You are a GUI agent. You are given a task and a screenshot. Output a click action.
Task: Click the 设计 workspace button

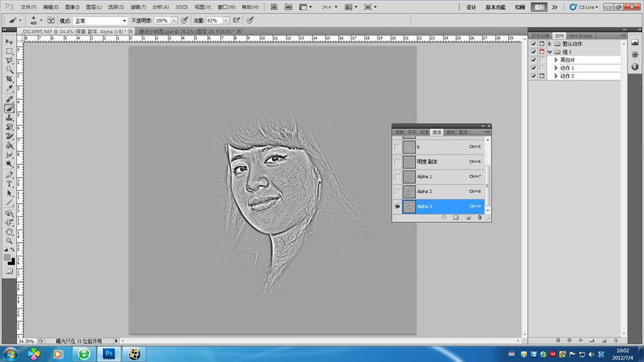pyautogui.click(x=471, y=7)
